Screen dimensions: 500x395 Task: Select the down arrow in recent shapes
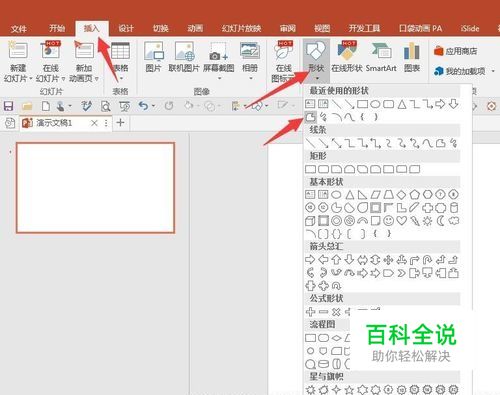[x=453, y=104]
